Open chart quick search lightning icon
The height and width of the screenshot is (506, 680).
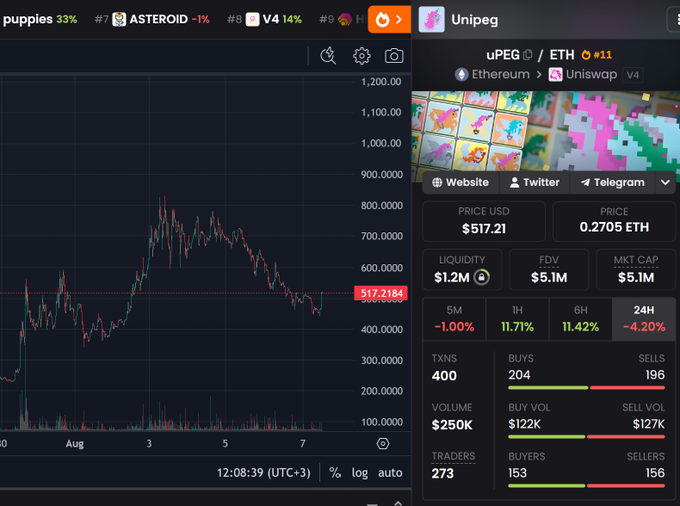(328, 56)
